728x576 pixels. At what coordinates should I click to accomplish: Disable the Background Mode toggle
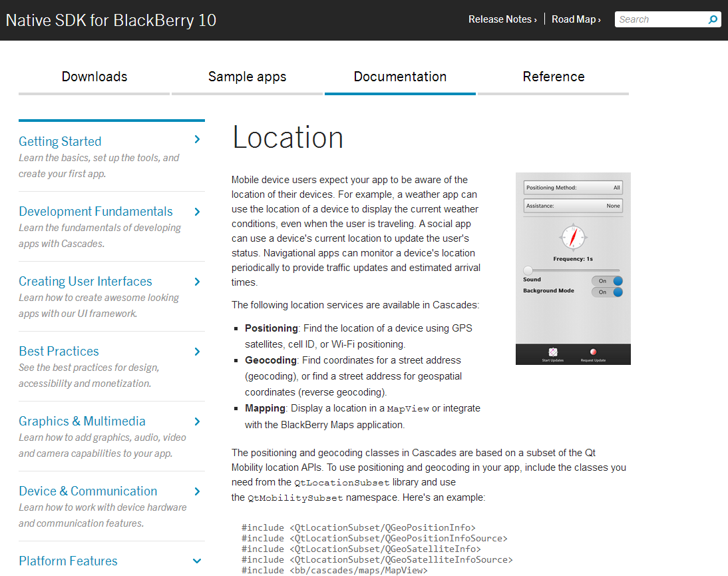click(x=606, y=292)
